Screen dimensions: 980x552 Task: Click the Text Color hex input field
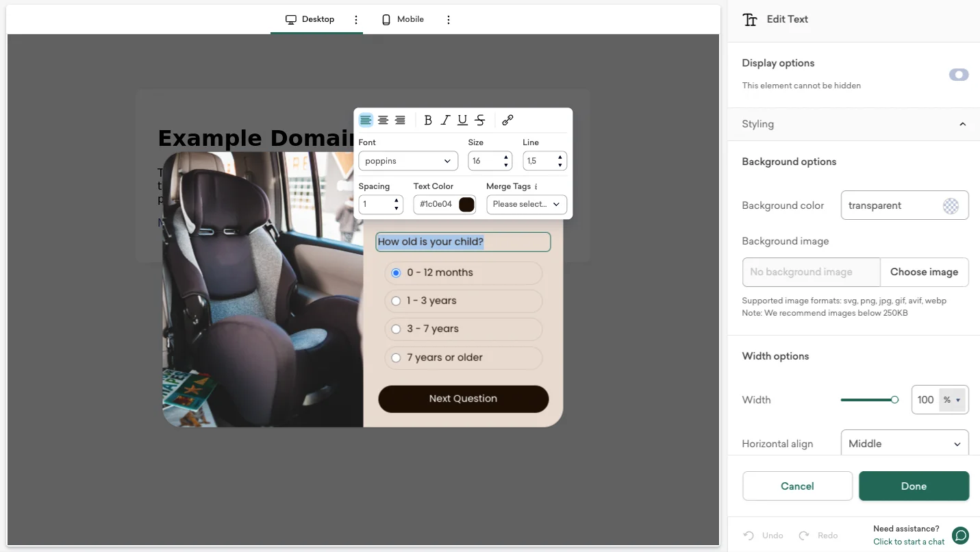click(x=436, y=204)
